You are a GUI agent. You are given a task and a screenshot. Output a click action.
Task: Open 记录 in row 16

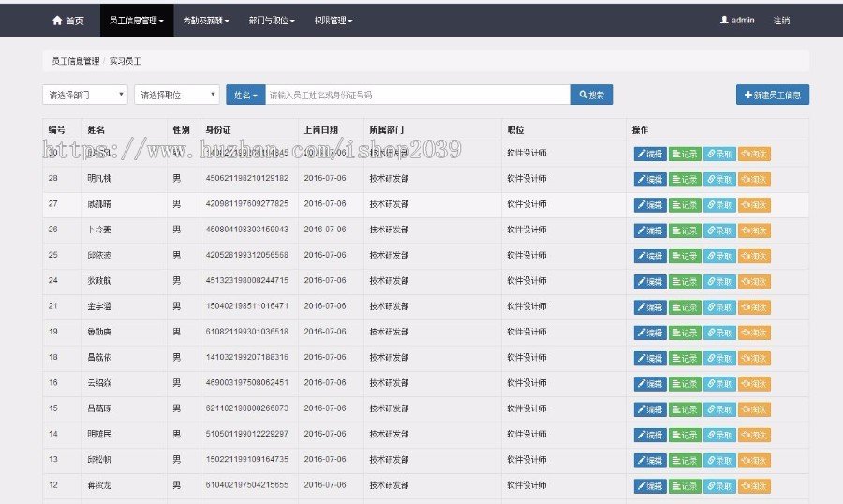tap(685, 383)
